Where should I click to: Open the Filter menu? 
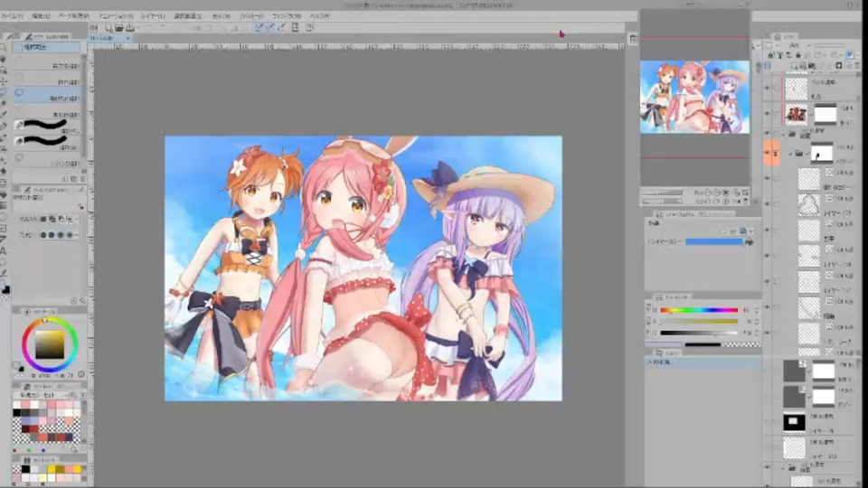pyautogui.click(x=251, y=16)
